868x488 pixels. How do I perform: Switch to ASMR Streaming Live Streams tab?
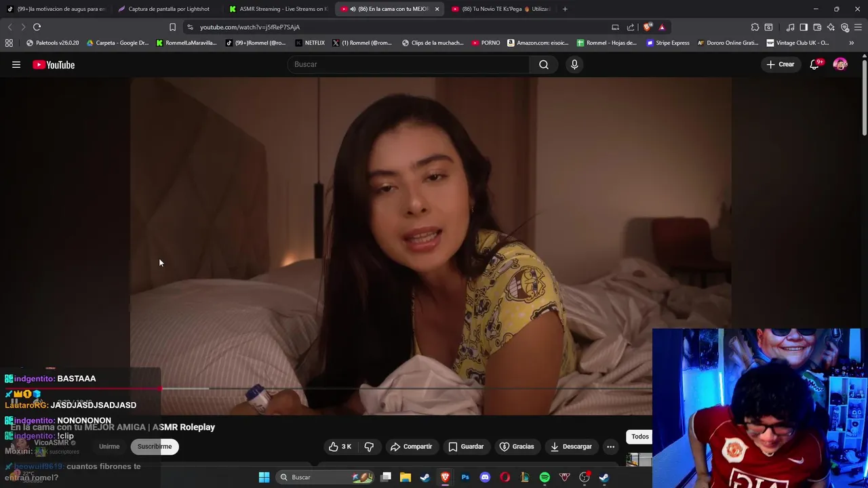click(x=278, y=9)
